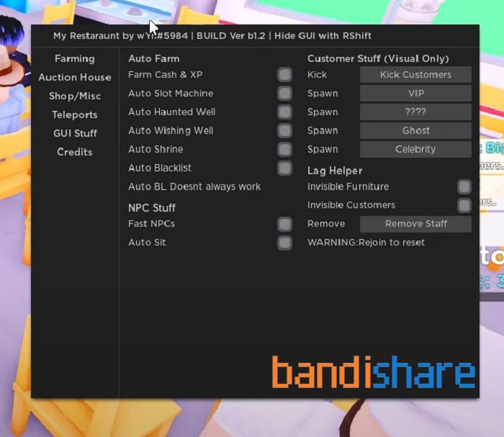Viewport: 504px width, 437px height.
Task: Enable Auto Haunted Well option
Action: pos(285,112)
